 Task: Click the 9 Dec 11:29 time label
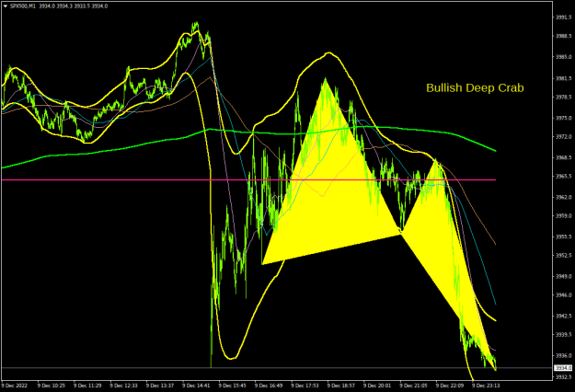87,386
